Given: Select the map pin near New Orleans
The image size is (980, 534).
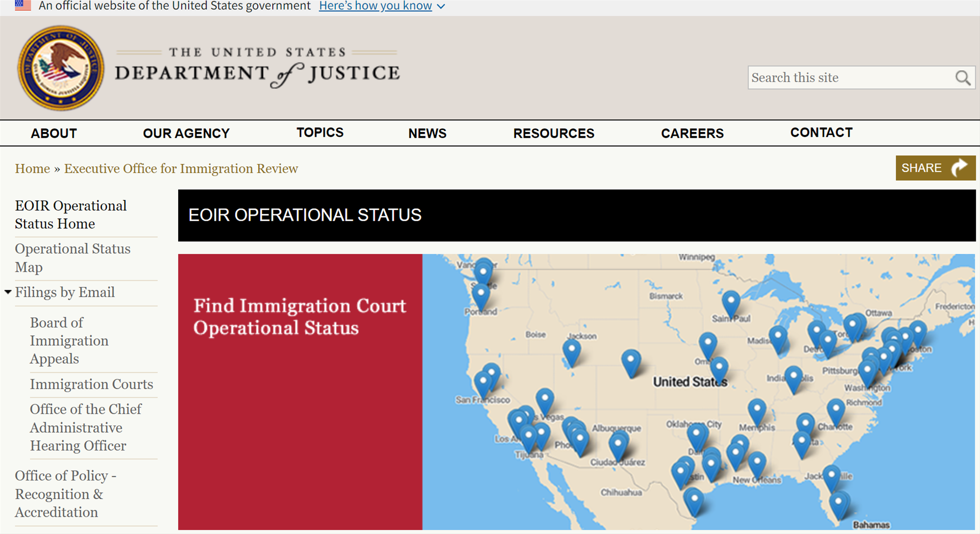Looking at the screenshot, I should coord(757,464).
